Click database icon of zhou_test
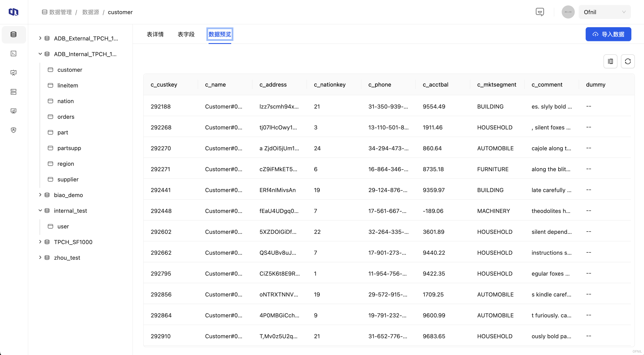Viewport: 644px width, 355px height. coord(47,258)
